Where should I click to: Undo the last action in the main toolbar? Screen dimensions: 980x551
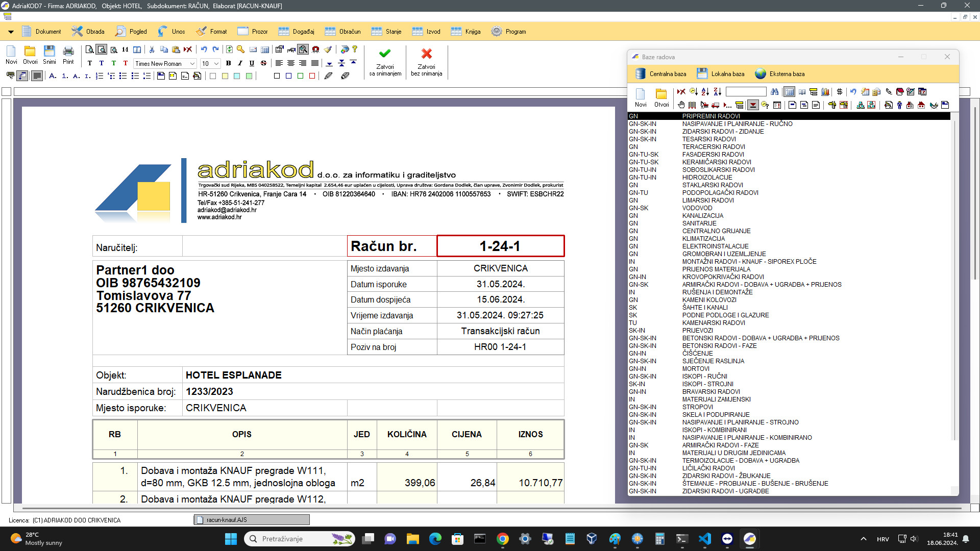(x=204, y=49)
